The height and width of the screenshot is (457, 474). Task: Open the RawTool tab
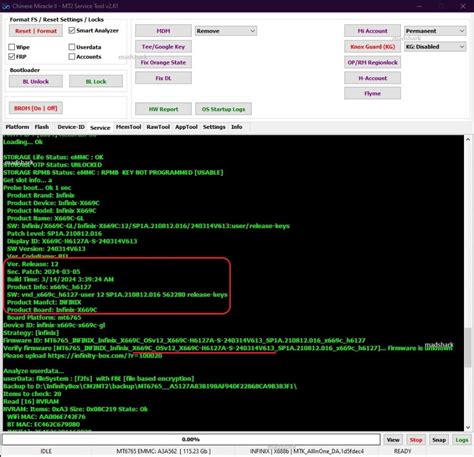pos(158,127)
